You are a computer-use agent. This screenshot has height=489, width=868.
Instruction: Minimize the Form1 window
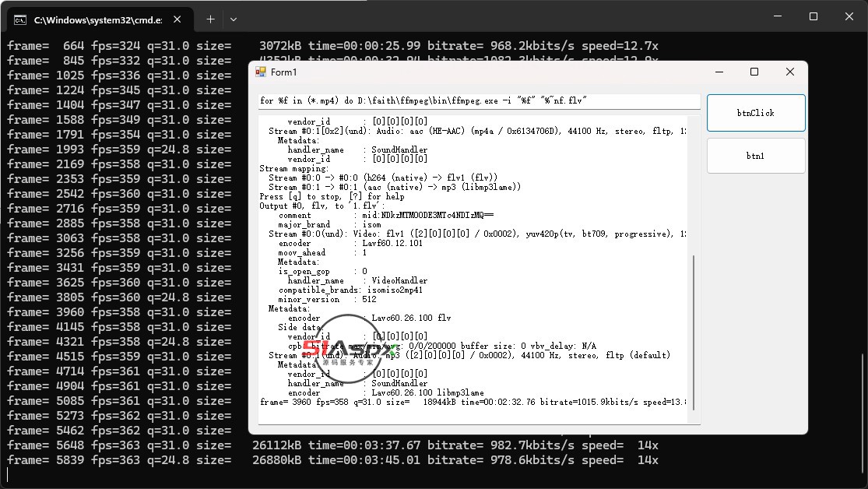pyautogui.click(x=719, y=72)
